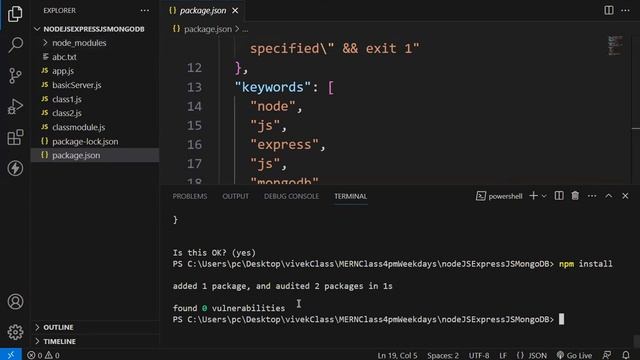Open classmodule.js in the explorer
This screenshot has width=640, height=360.
pos(78,127)
